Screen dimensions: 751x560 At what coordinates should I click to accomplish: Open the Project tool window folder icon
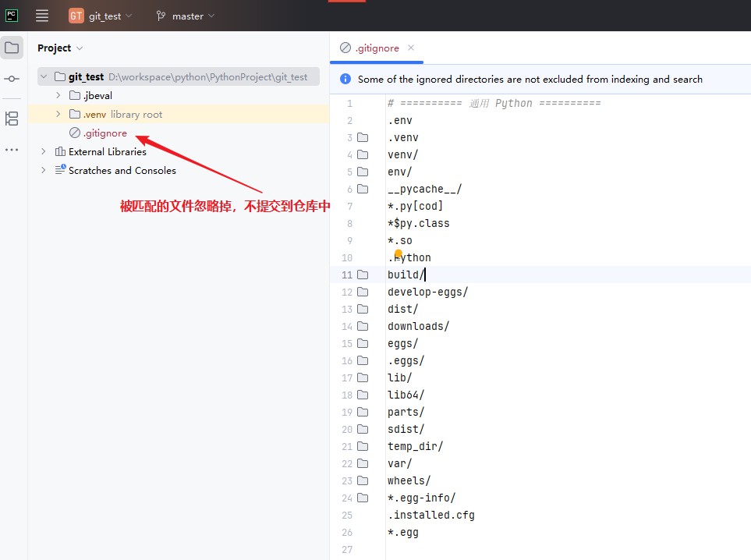coord(12,48)
